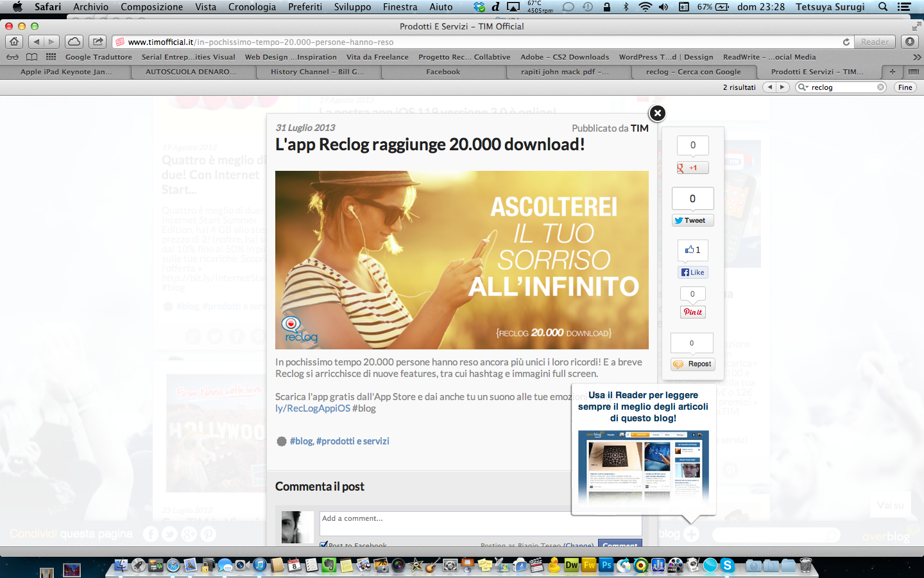Jump to next find result
The image size is (924, 578).
click(x=783, y=87)
